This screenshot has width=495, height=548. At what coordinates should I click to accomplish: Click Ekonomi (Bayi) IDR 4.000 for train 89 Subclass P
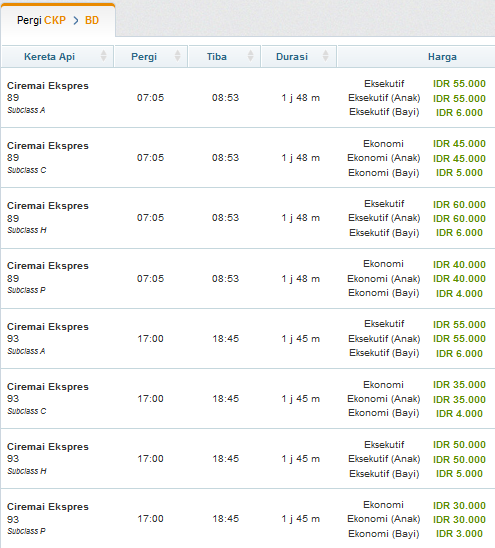tap(459, 294)
